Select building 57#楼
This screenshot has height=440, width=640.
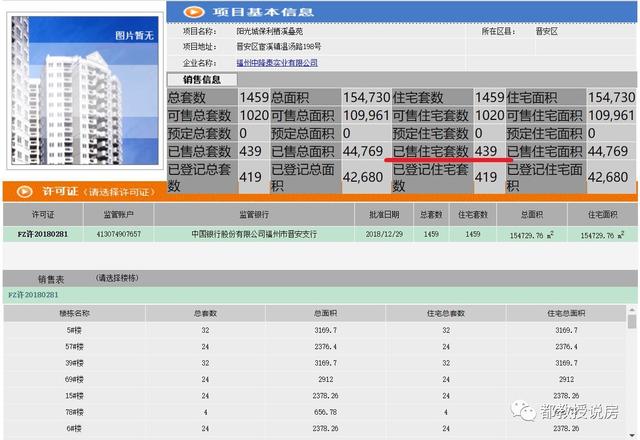(x=74, y=347)
